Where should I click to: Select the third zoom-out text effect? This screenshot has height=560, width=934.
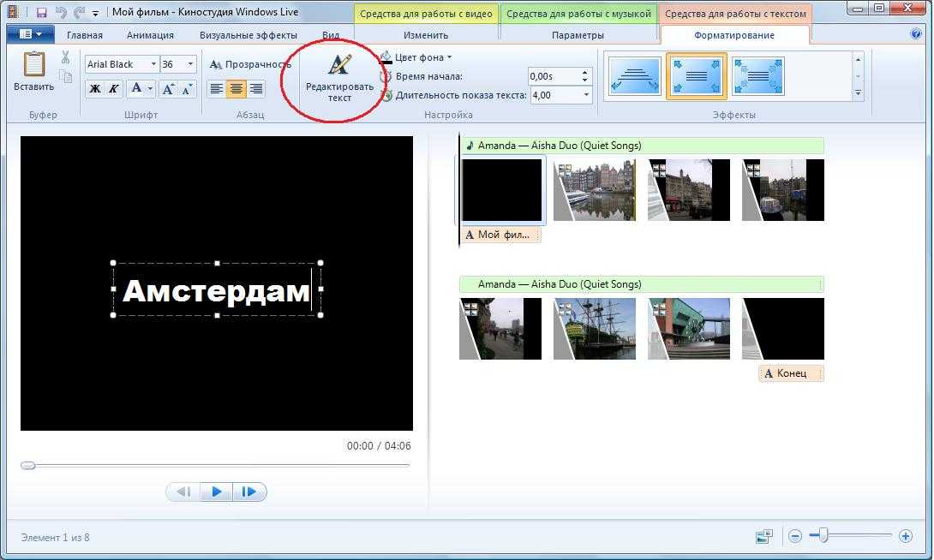click(757, 76)
